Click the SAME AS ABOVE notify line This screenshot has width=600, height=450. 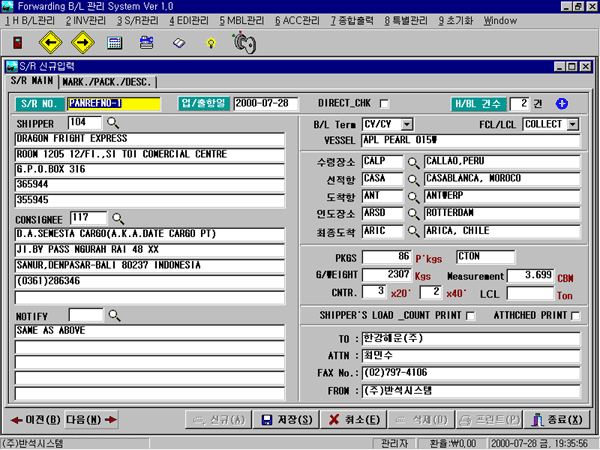pyautogui.click(x=150, y=331)
